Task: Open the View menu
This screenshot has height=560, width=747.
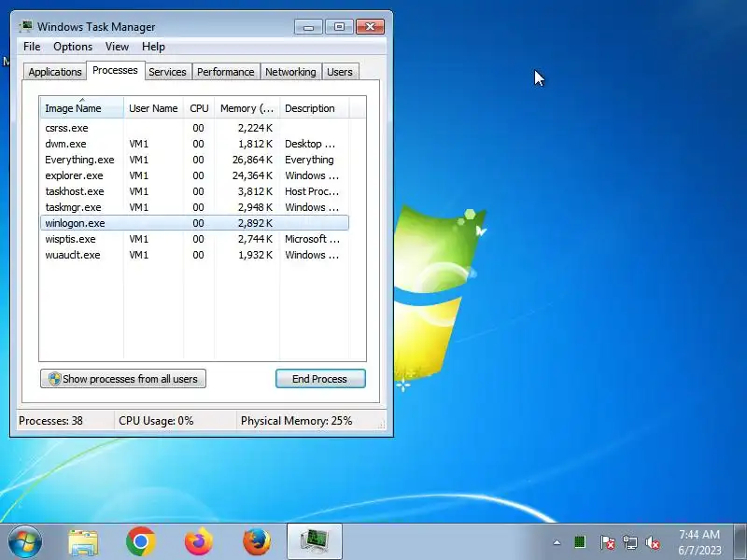Action: click(117, 47)
